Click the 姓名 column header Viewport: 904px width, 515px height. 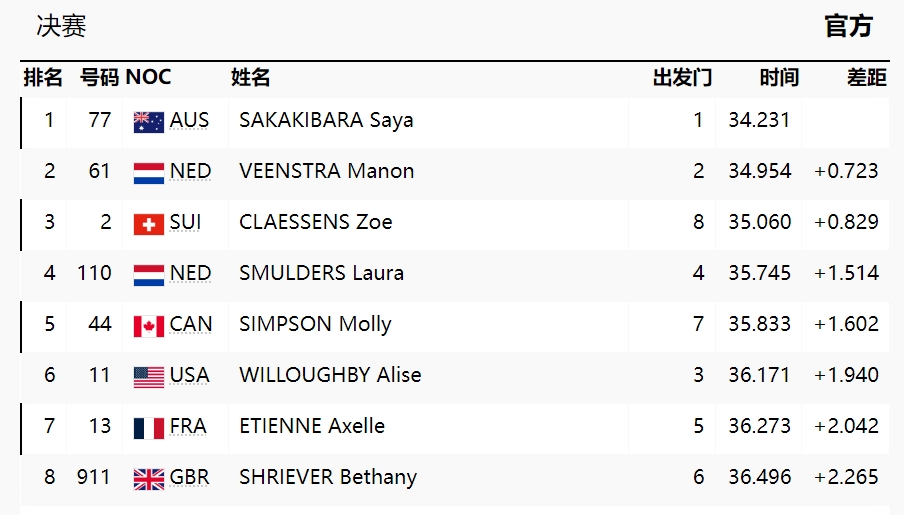coord(251,78)
